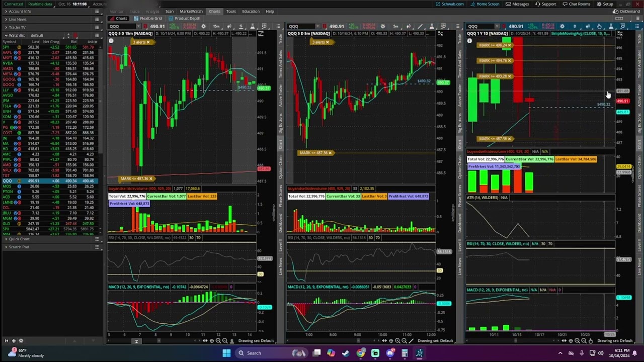Dismiss the 3 alerts tag on 15m chart

(147, 42)
